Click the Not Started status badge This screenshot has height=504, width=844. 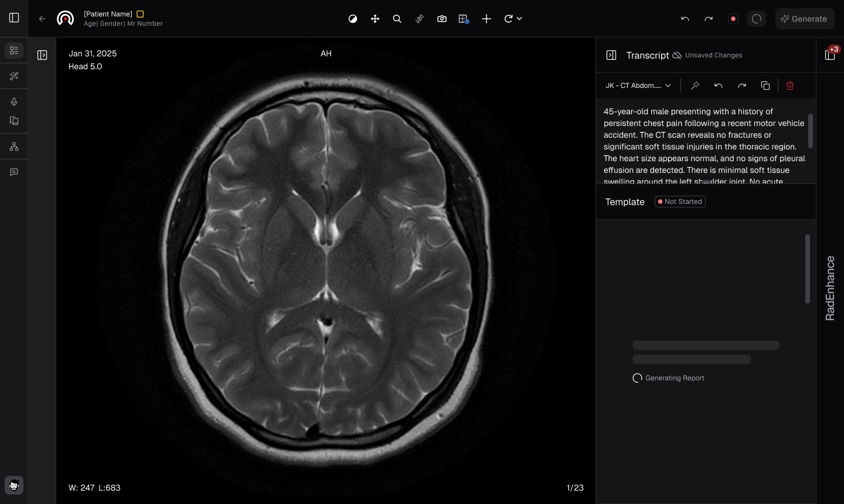[680, 202]
